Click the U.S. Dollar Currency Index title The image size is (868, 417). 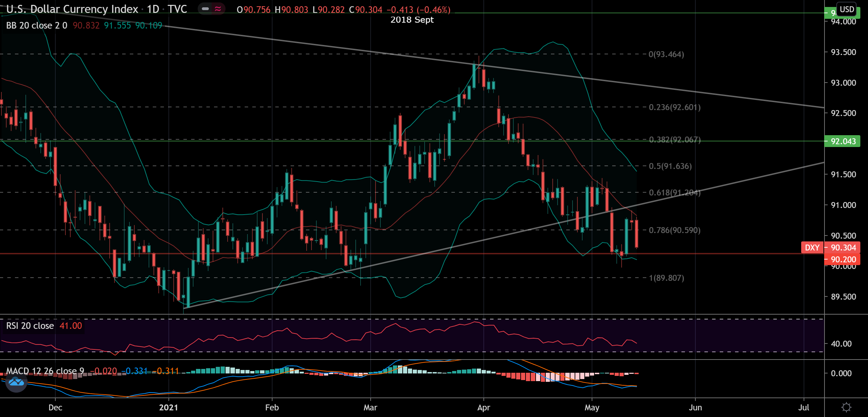coord(72,9)
